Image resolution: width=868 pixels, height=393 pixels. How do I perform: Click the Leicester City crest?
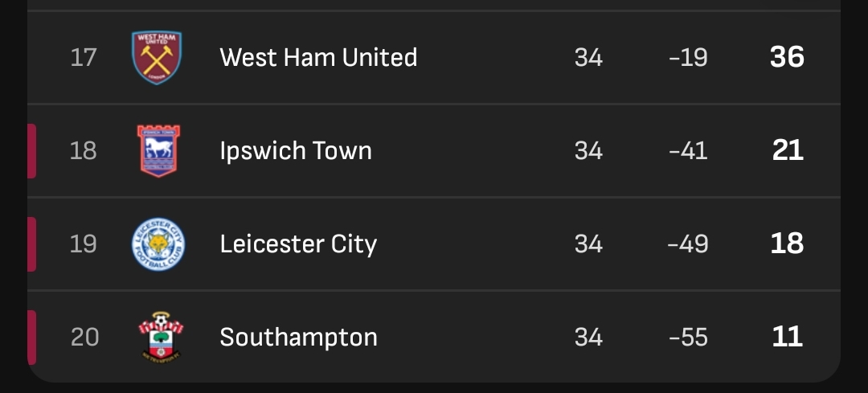coord(158,244)
